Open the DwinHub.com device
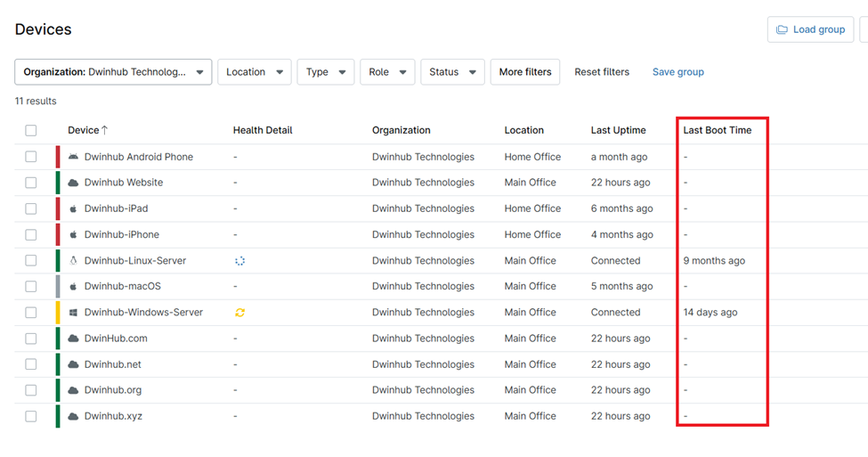The image size is (868, 457). pyautogui.click(x=116, y=339)
